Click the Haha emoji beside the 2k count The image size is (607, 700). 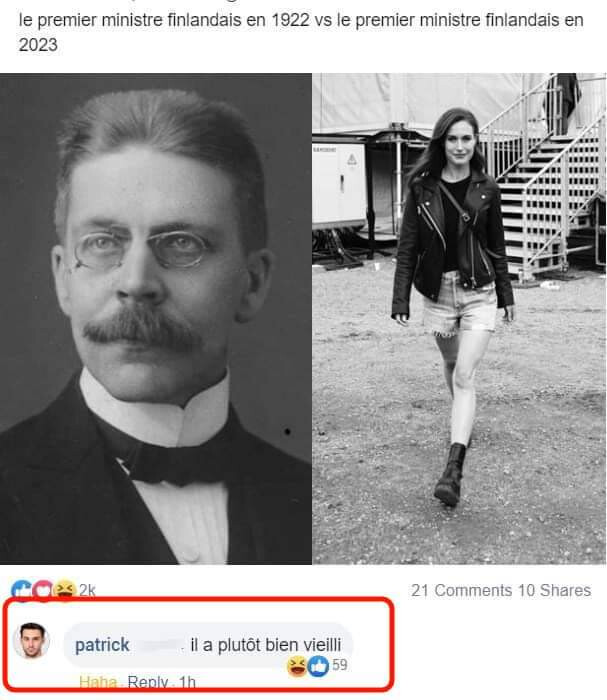pyautogui.click(x=65, y=590)
